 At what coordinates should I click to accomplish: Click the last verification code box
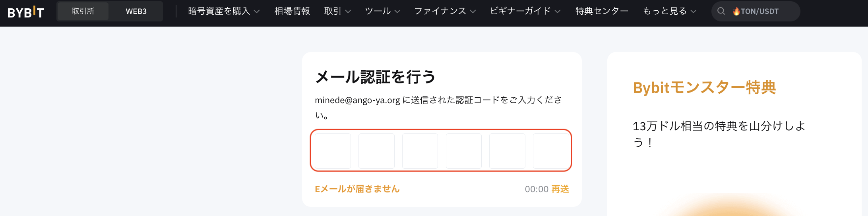click(551, 151)
